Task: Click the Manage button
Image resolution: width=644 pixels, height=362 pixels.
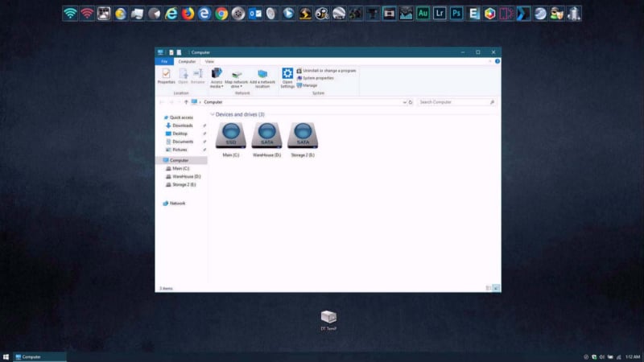Action: (307, 85)
